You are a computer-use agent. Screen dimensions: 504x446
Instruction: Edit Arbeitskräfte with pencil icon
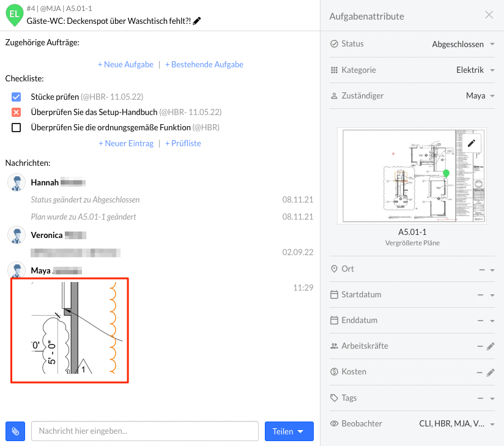[490, 346]
